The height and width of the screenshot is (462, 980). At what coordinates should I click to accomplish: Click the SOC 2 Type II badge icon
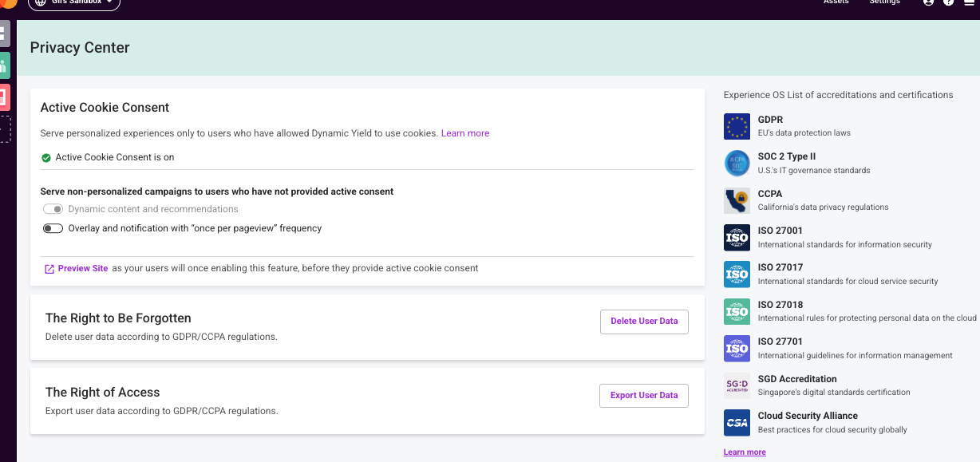point(737,164)
